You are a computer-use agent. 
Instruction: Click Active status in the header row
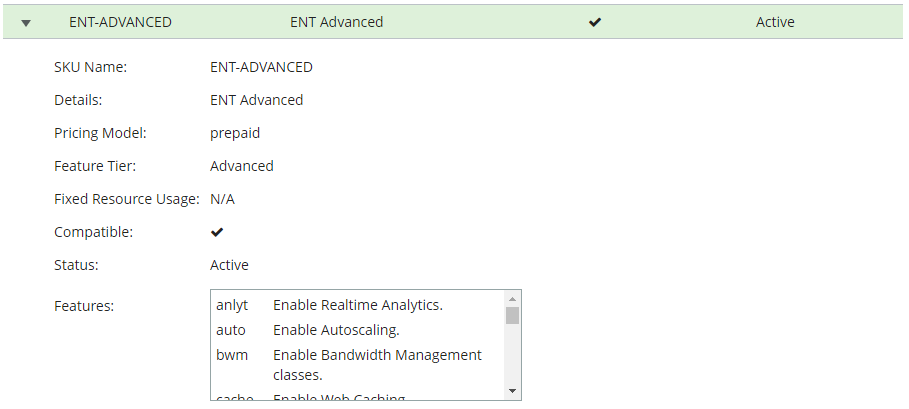[775, 22]
